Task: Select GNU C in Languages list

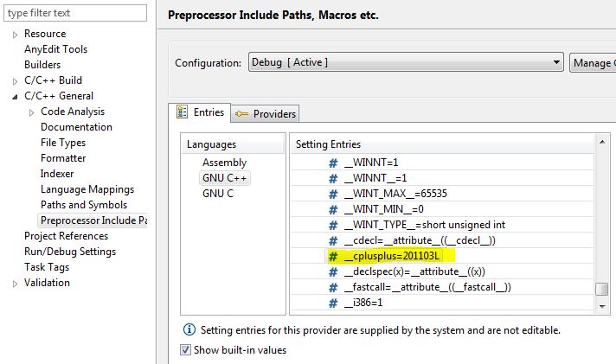Action: point(218,194)
